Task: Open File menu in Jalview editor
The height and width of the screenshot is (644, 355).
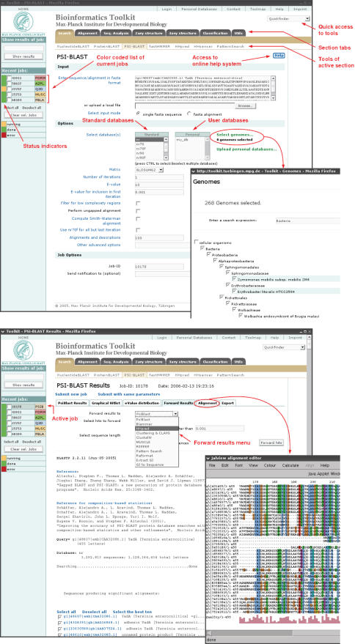Action: 212,465
